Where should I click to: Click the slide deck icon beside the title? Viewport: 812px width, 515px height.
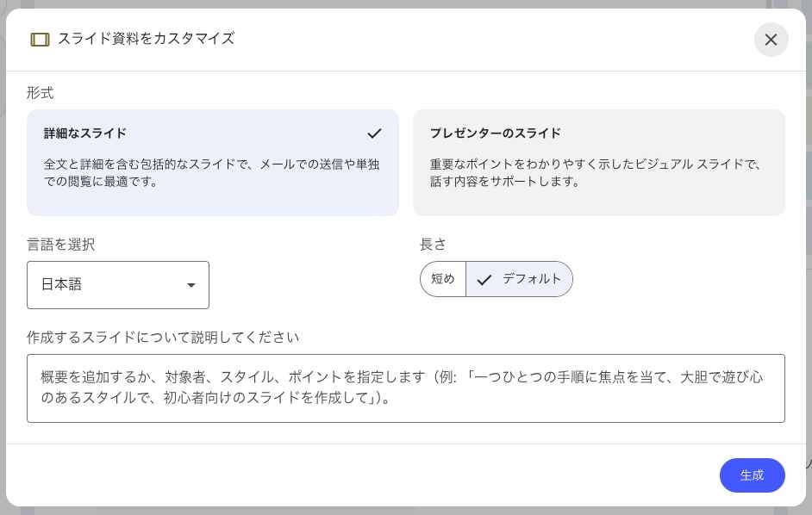point(40,40)
